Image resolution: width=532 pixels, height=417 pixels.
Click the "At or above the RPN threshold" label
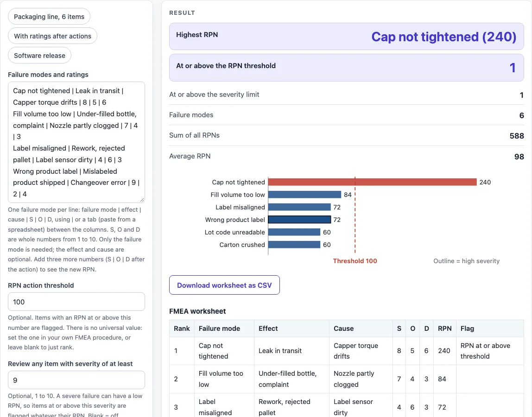point(226,66)
